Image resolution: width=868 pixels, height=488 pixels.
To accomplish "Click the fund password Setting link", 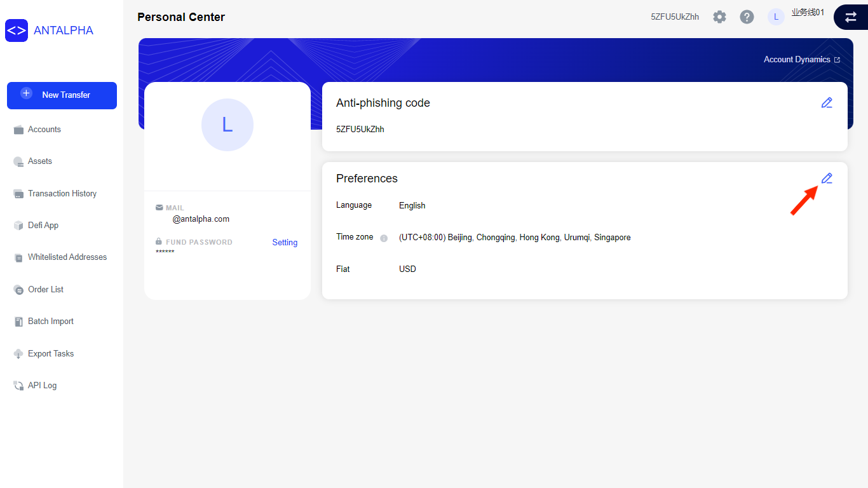I will [284, 242].
